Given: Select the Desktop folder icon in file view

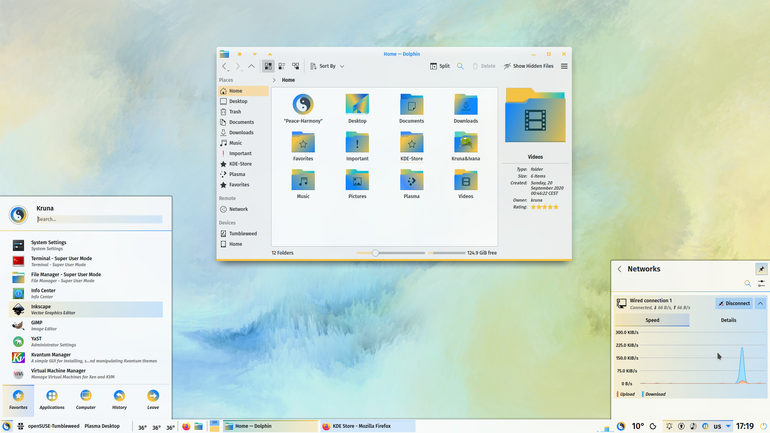Looking at the screenshot, I should pos(357,104).
